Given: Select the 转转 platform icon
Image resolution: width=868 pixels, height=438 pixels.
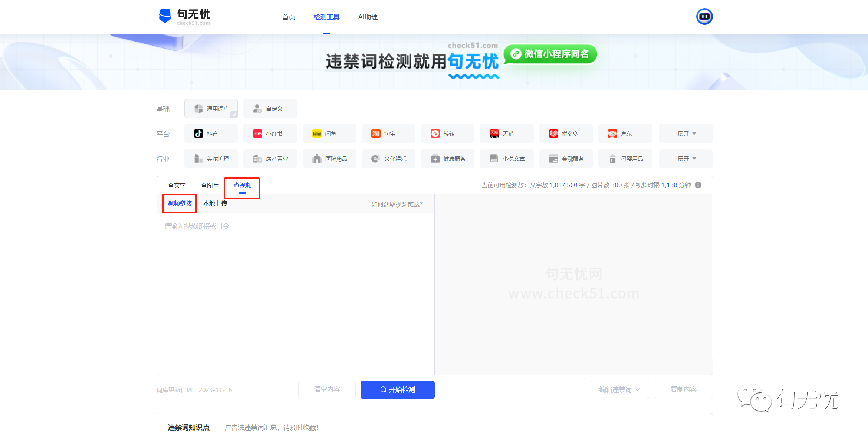Looking at the screenshot, I should 435,133.
